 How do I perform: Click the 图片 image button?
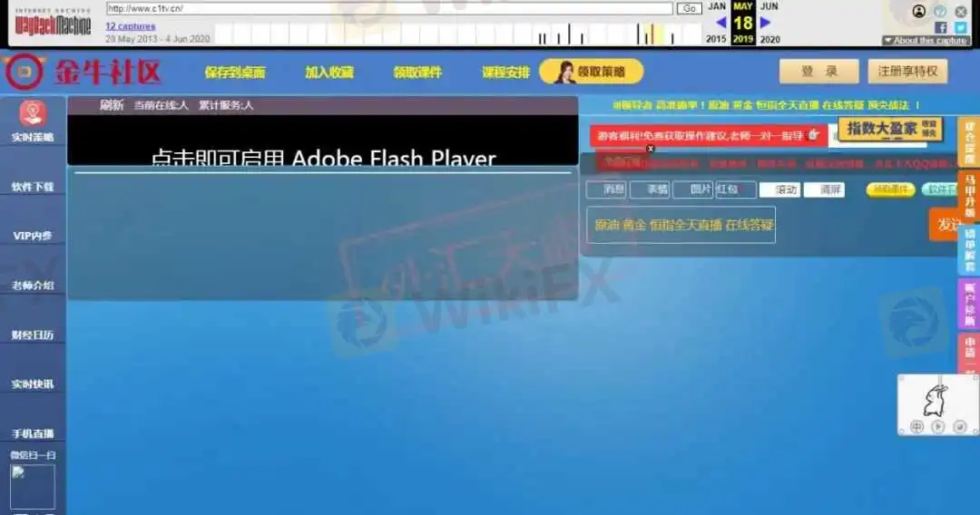pos(692,189)
